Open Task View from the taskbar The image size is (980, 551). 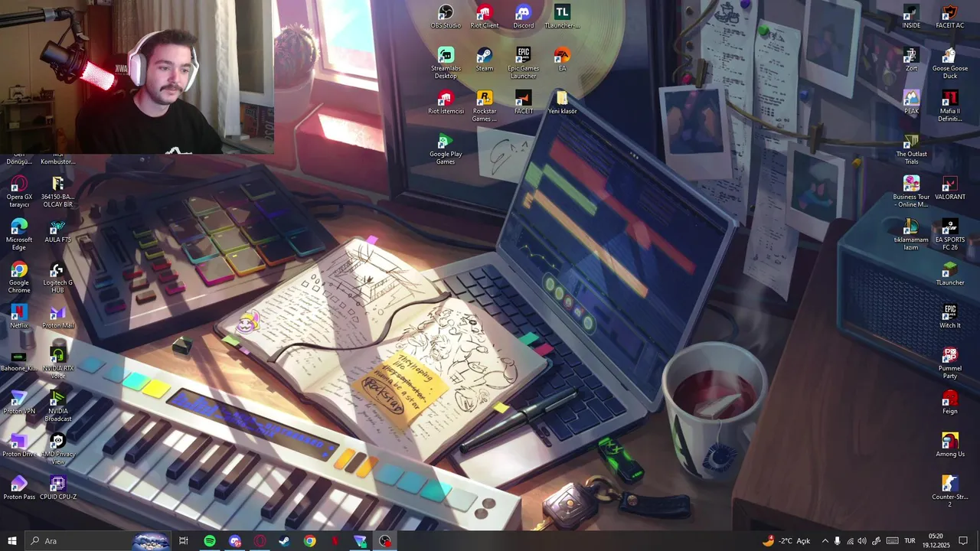[x=184, y=541]
